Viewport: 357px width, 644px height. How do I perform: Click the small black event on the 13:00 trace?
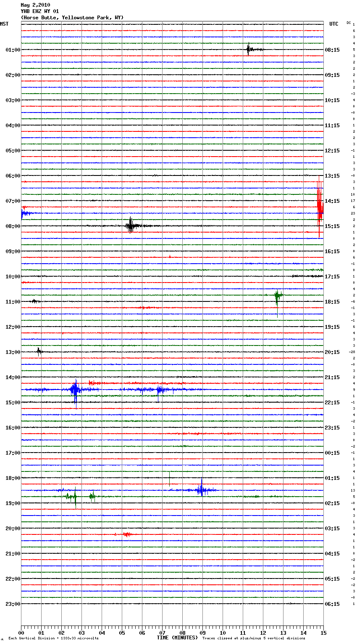coord(39,352)
